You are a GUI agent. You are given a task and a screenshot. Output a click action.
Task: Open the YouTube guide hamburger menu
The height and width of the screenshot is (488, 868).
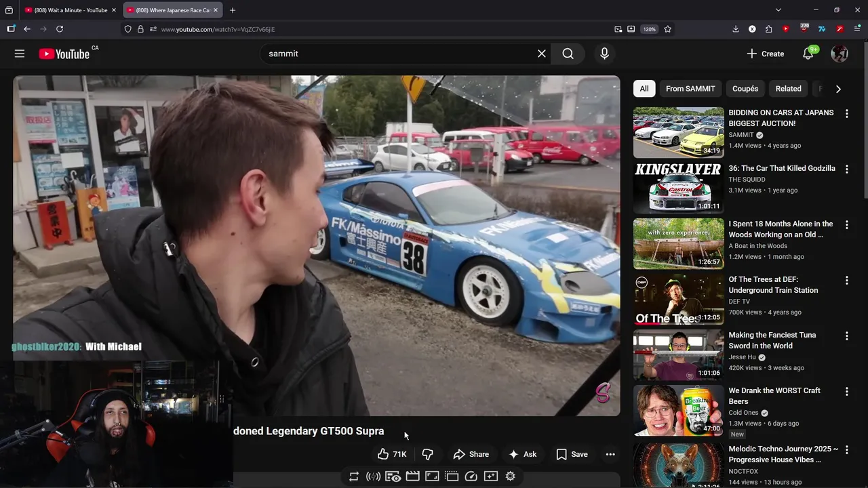(x=20, y=54)
